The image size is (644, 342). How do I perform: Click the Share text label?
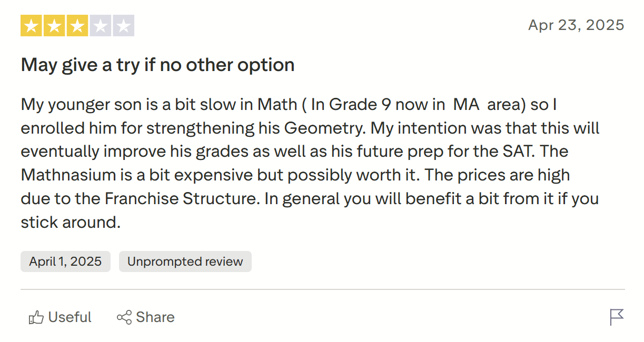coord(155,317)
